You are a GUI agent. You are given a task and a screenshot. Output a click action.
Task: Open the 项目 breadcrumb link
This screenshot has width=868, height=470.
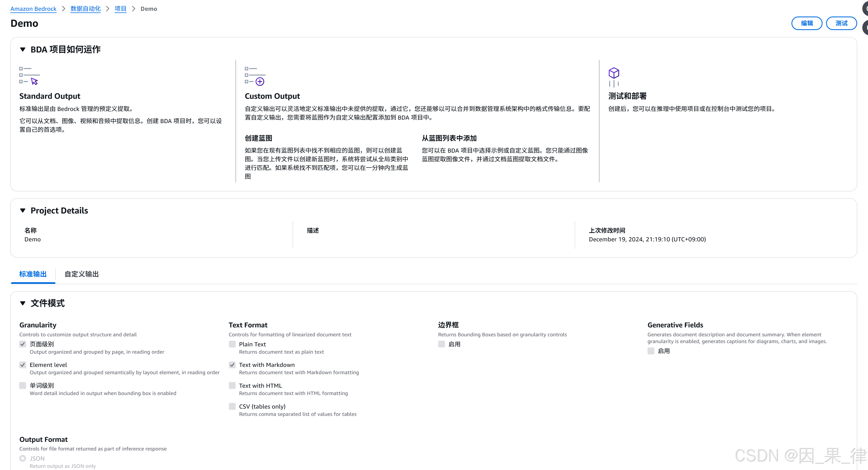(120, 9)
